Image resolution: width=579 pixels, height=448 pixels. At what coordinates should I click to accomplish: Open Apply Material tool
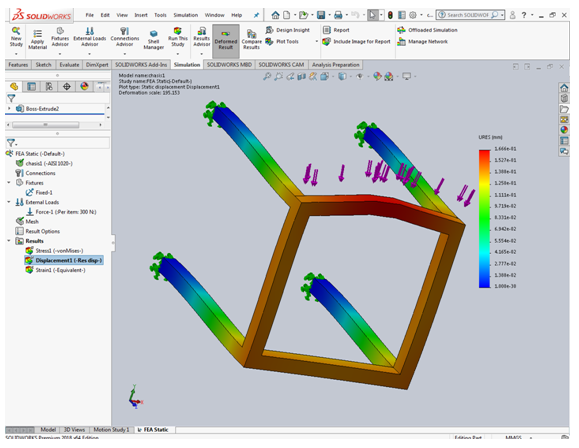(x=37, y=40)
